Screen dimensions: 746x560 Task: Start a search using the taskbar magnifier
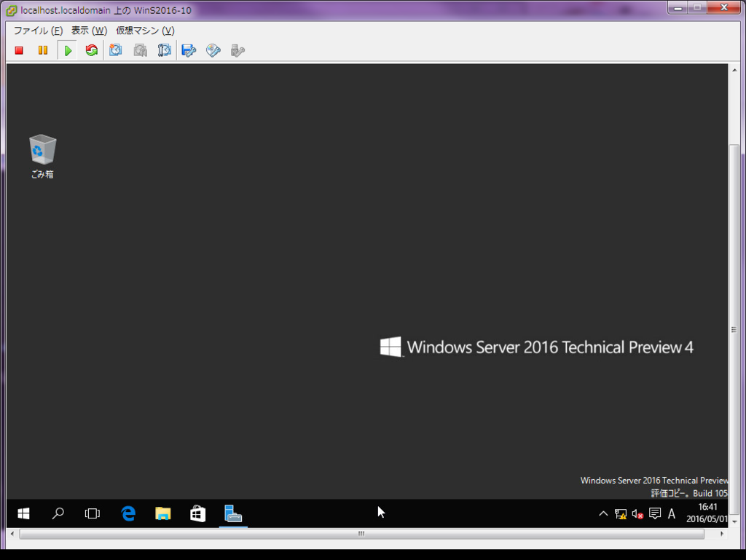coord(58,513)
